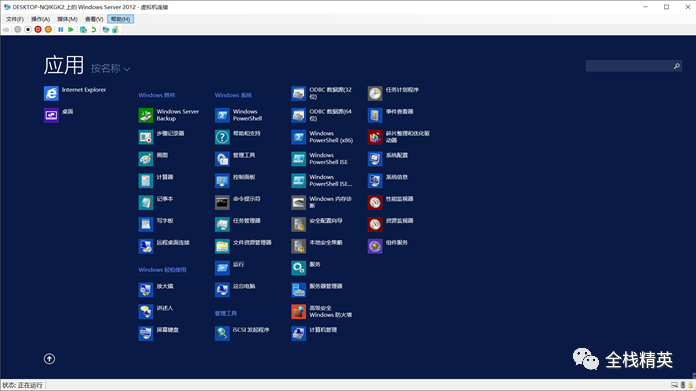Open Internet Explorer app tile
The width and height of the screenshot is (696, 391).
75,93
